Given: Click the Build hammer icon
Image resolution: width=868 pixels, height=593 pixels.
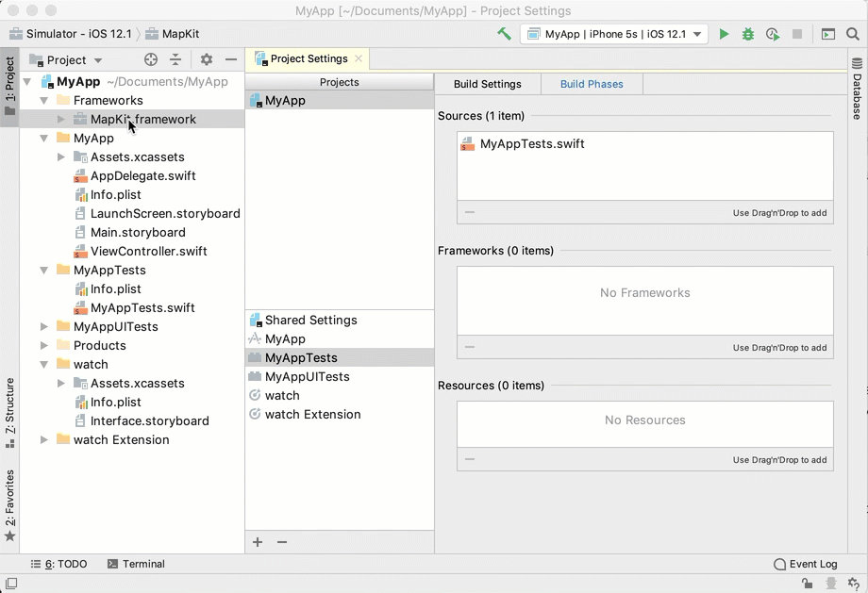Looking at the screenshot, I should click(x=505, y=34).
